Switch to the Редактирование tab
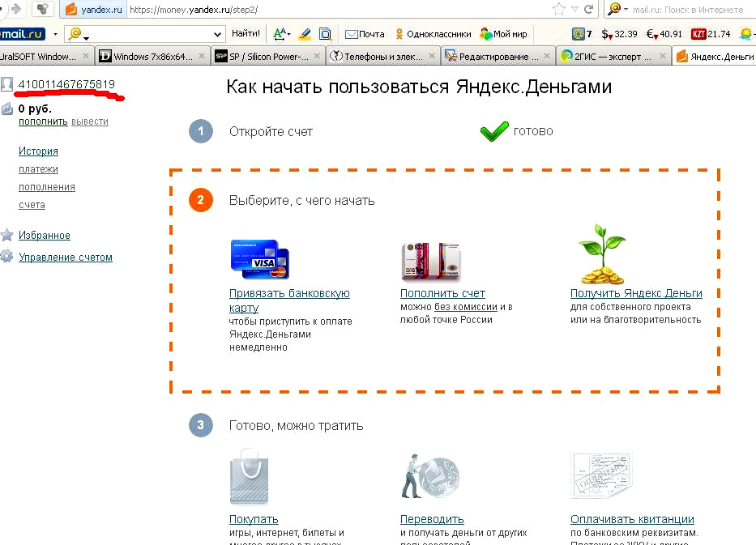 pyautogui.click(x=498, y=57)
